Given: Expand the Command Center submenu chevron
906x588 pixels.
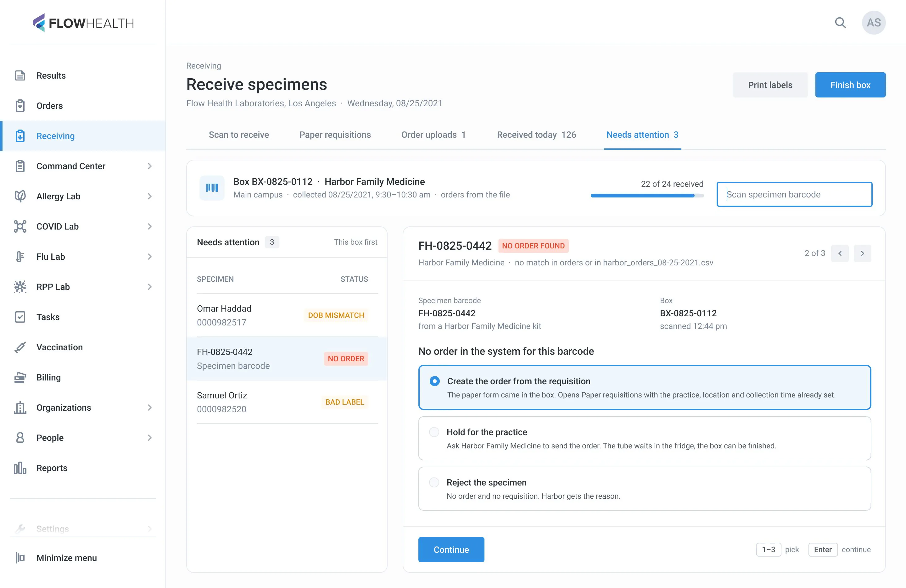Looking at the screenshot, I should (150, 166).
